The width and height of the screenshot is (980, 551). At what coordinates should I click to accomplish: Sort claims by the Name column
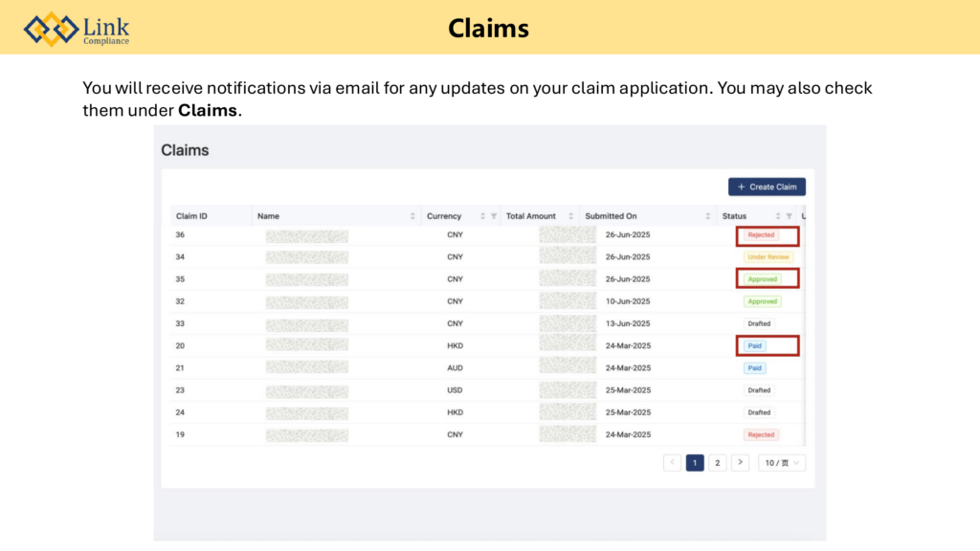(412, 216)
